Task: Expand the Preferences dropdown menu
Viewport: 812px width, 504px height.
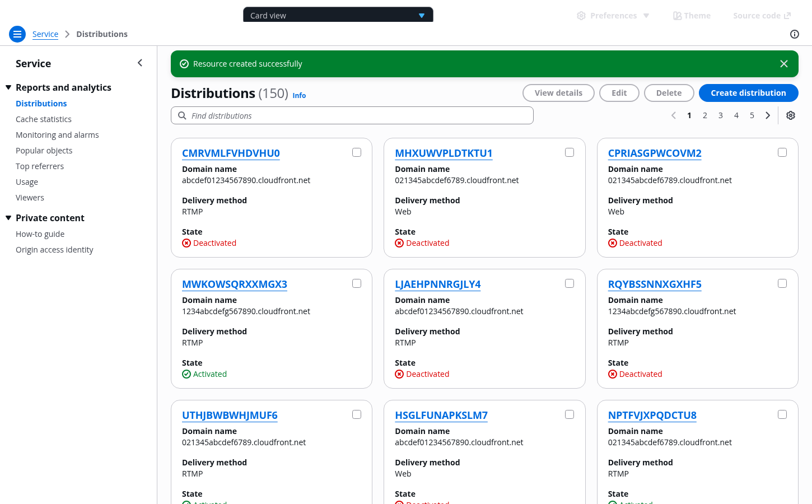Action: point(613,16)
